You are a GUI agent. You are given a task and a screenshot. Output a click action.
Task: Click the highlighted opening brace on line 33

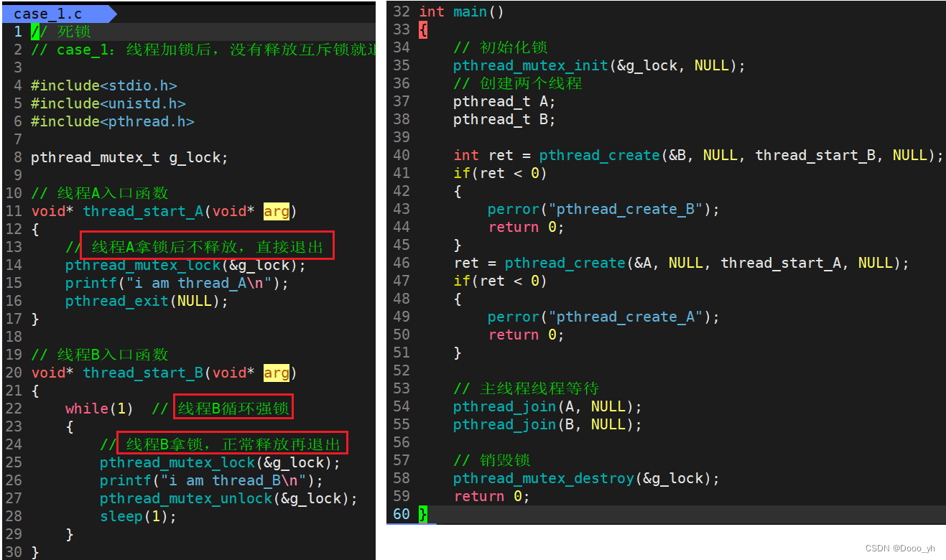tap(423, 29)
